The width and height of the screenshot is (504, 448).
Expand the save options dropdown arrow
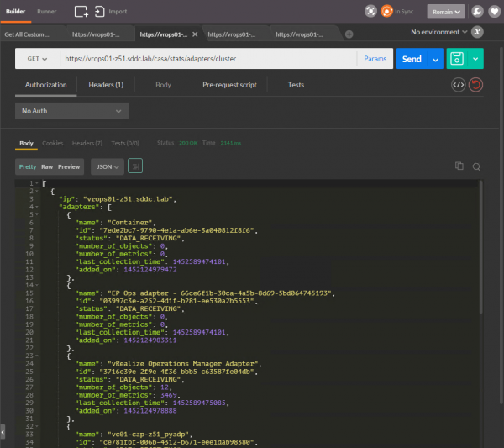point(475,59)
